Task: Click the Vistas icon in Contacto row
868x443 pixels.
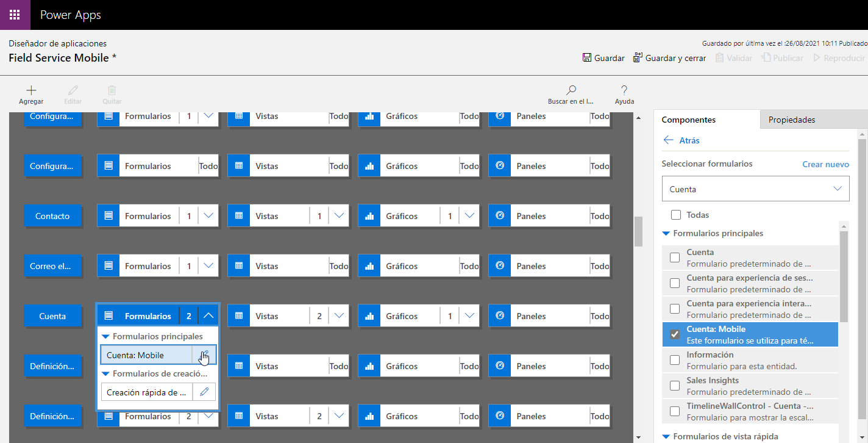Action: pyautogui.click(x=239, y=216)
